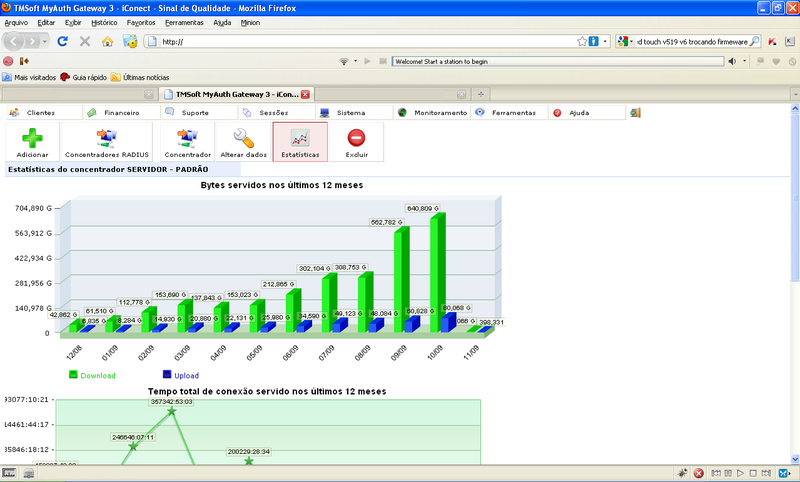This screenshot has height=482, width=800.
Task: Click the browser Reload arrow icon
Action: [62, 41]
